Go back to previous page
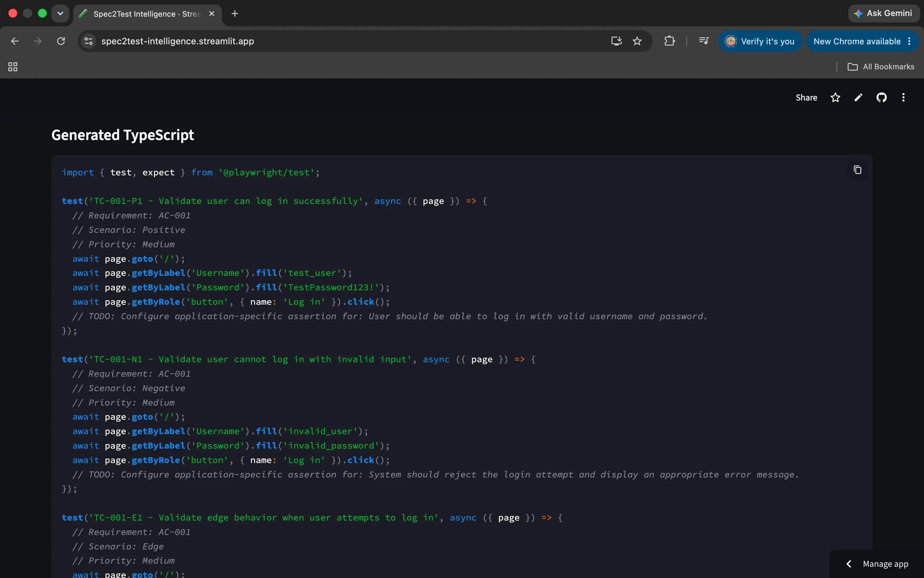Screen dimensions: 924x578 [x=15, y=41]
